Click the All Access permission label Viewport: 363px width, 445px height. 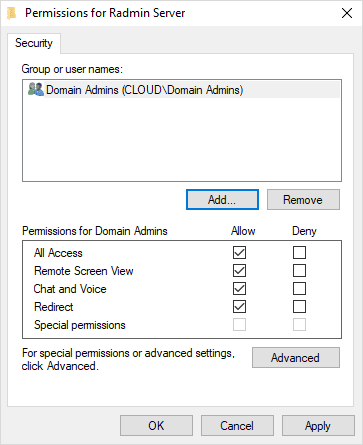(x=58, y=253)
